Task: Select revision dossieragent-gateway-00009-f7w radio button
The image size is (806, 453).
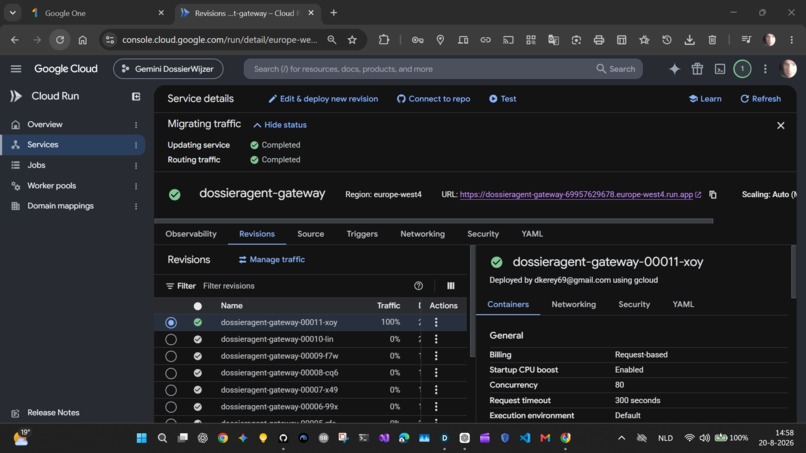Action: click(171, 356)
